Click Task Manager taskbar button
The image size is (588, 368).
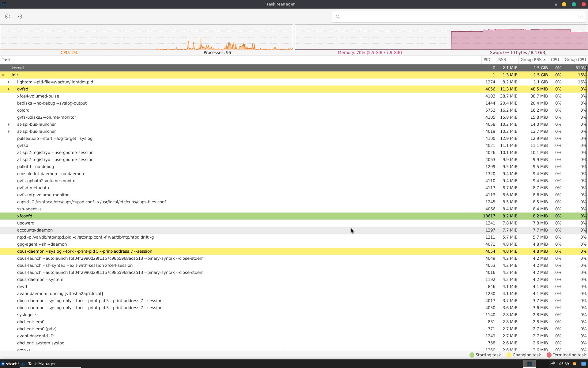[42, 364]
